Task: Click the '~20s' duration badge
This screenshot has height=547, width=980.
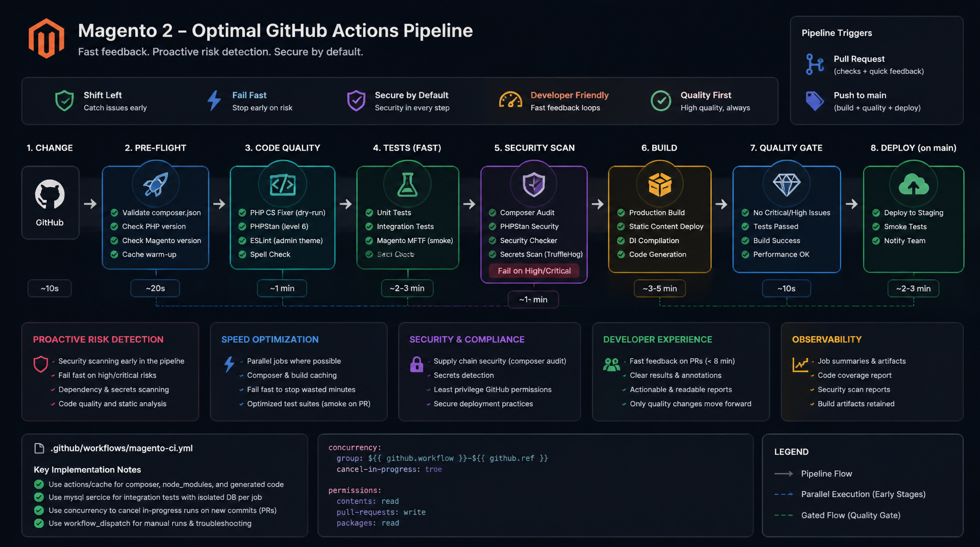Action: coord(155,288)
